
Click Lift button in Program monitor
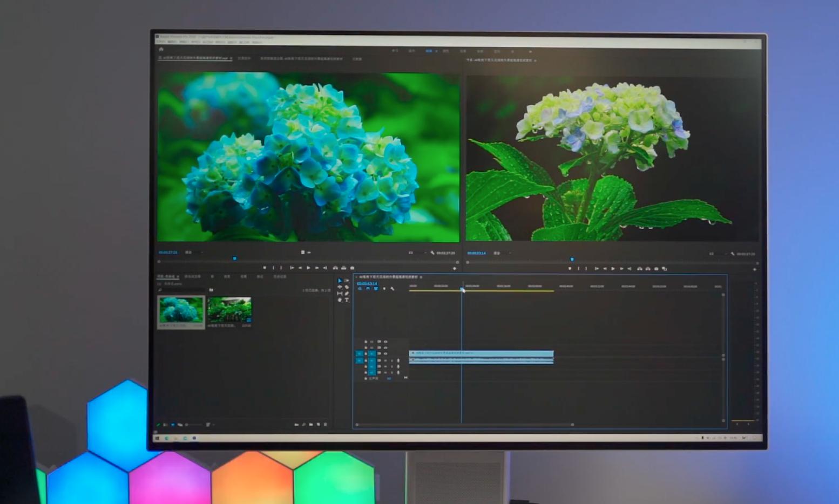tap(640, 269)
